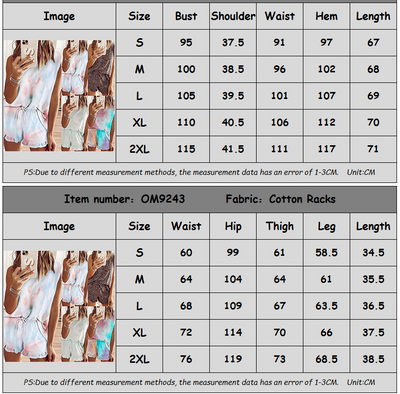Select Shoulder value 38.5 for size M
Image resolution: width=400 pixels, height=394 pixels.
point(233,69)
